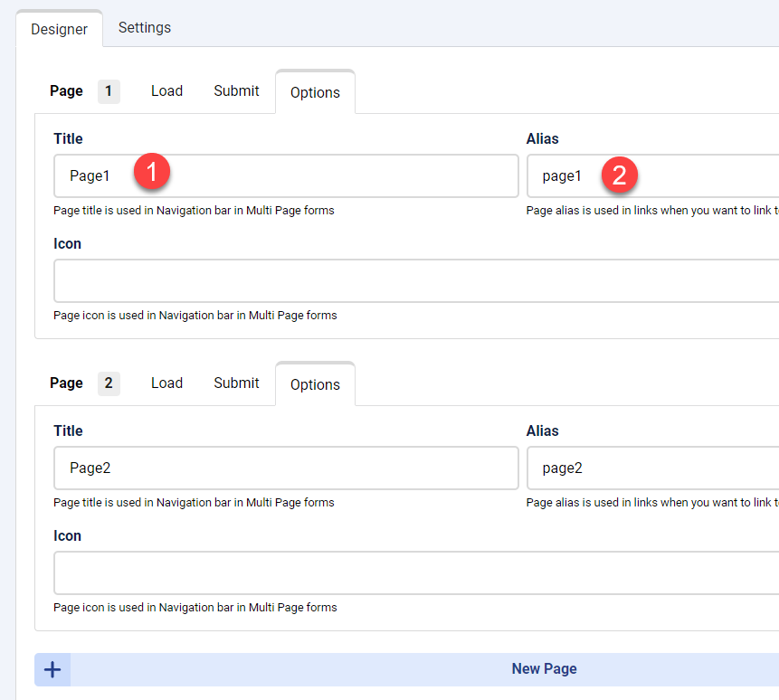
Task: Focus the Alias field containing page2
Action: [x=653, y=468]
